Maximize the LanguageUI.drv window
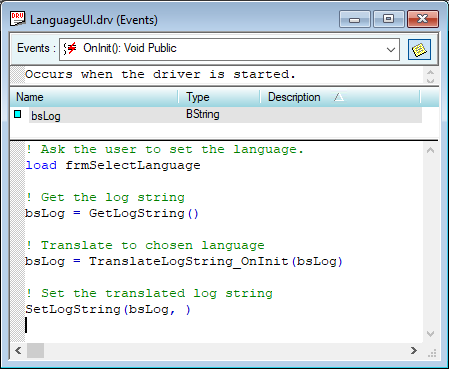 (389, 19)
